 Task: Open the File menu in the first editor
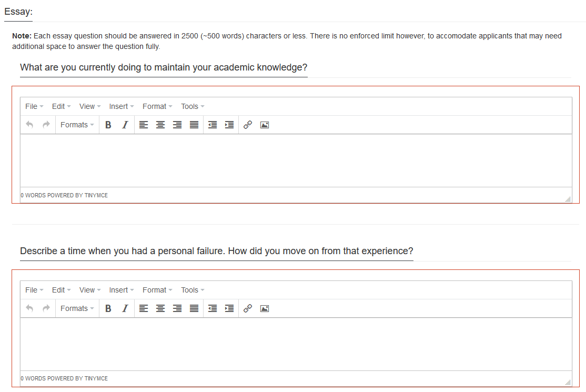[x=34, y=106]
